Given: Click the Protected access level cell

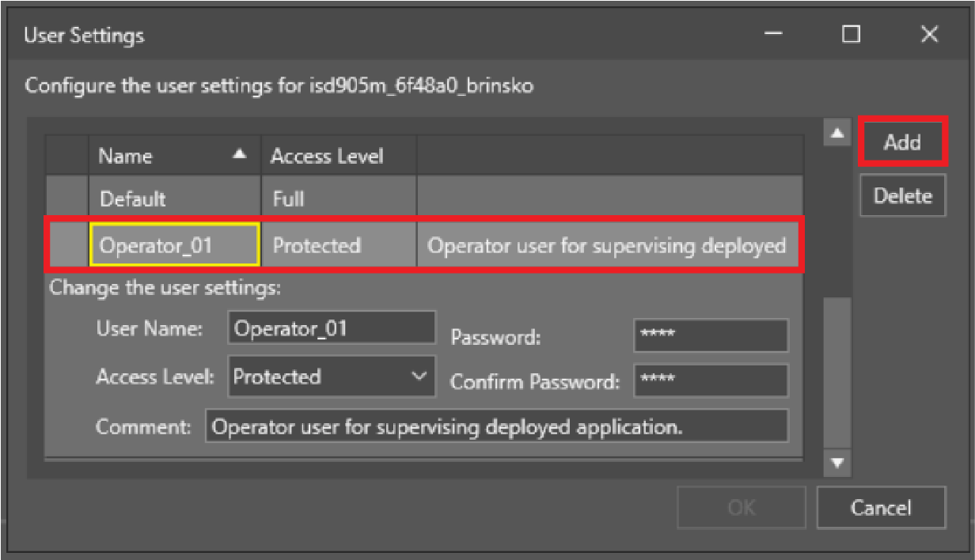Looking at the screenshot, I should 338,245.
